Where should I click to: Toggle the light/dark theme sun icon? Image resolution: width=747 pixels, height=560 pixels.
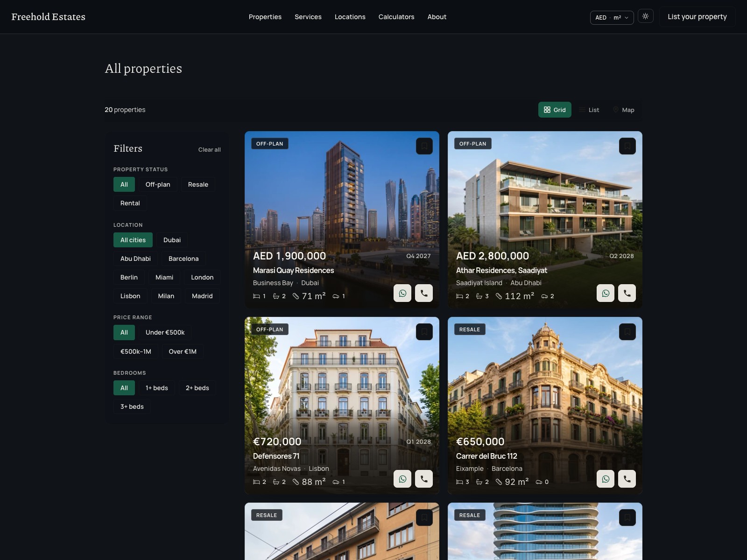(645, 16)
